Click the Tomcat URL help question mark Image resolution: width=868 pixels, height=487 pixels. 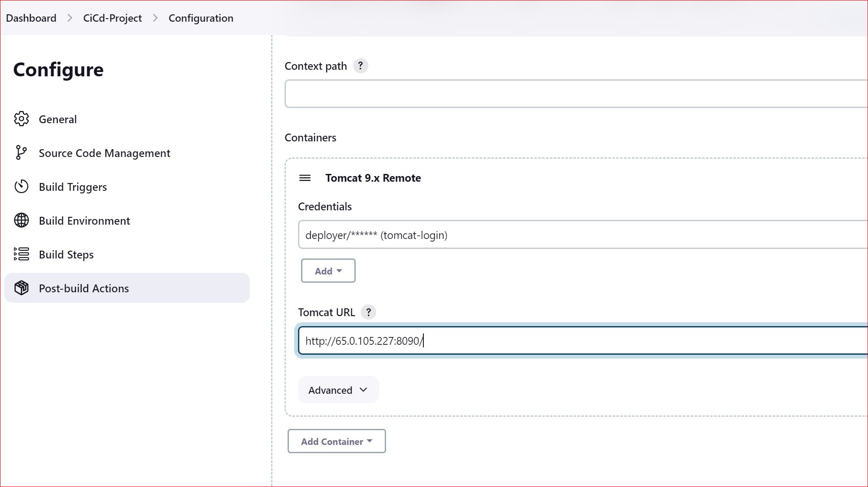click(x=368, y=312)
